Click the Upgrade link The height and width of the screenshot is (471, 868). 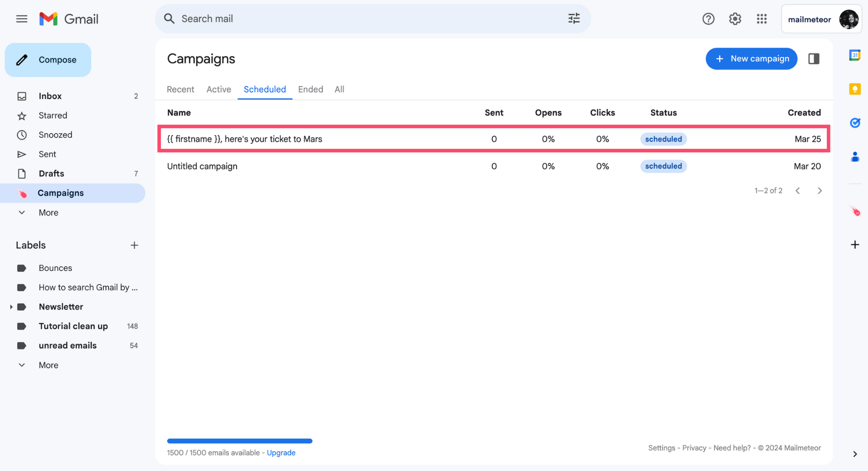(281, 453)
